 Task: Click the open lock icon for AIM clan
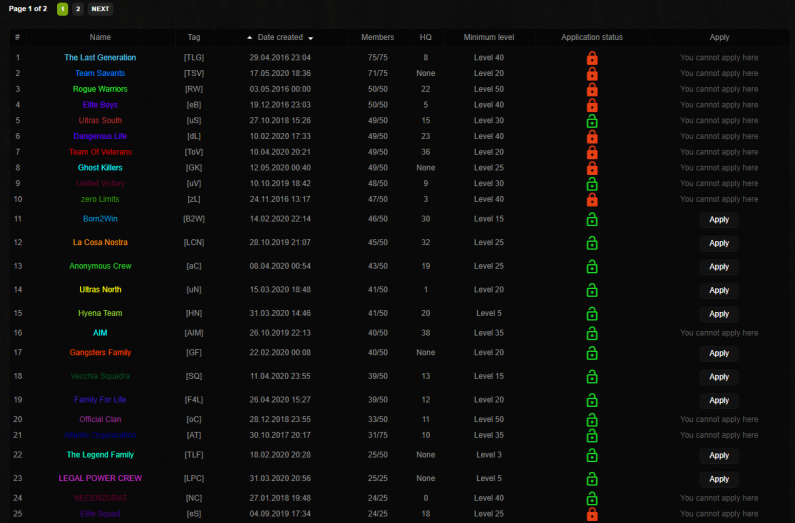(x=592, y=333)
